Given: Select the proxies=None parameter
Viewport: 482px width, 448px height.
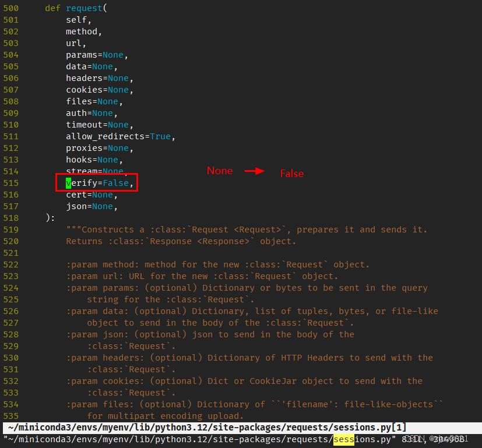Looking at the screenshot, I should coord(97,147).
